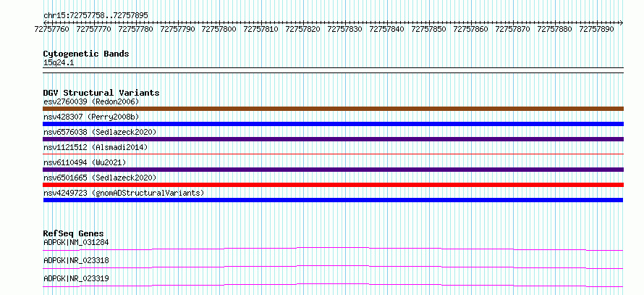
Task: Click ruler coordinate 72757780
Action: (x=135, y=29)
